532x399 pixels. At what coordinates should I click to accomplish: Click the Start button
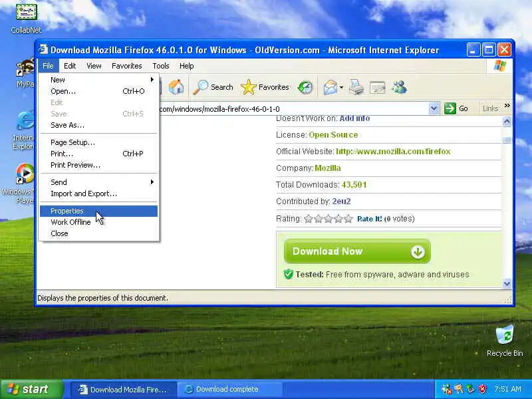point(32,389)
